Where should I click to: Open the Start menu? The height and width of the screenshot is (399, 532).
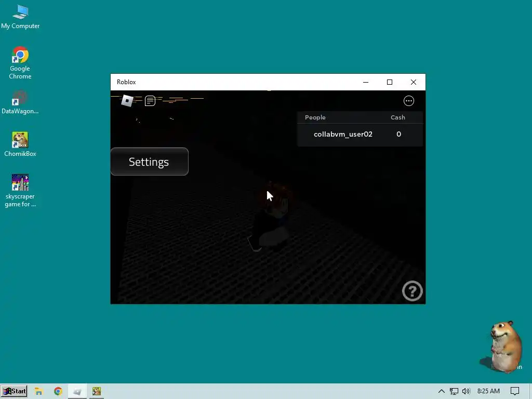click(x=14, y=391)
